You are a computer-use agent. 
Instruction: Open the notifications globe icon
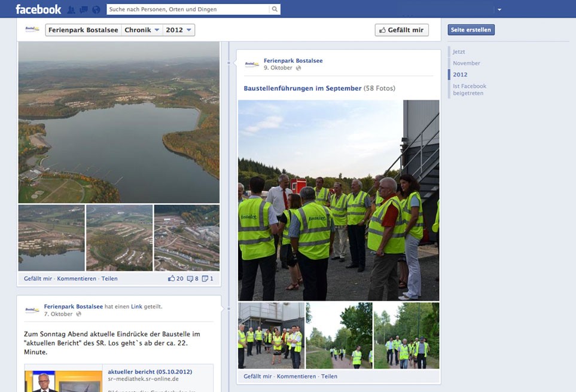(96, 10)
